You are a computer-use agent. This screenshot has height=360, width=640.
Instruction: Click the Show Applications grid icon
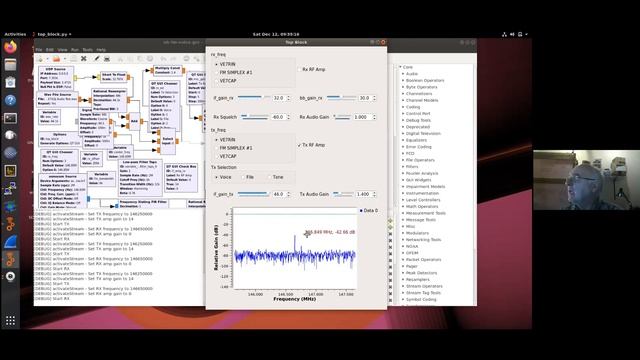(x=10, y=320)
